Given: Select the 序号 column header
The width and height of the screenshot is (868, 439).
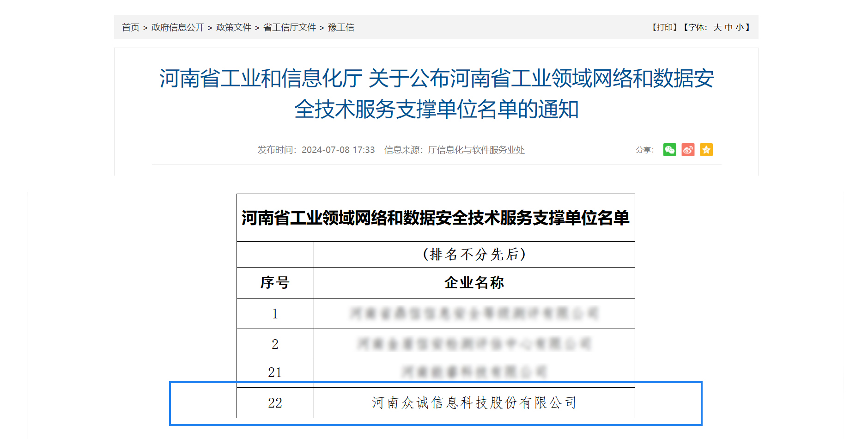Looking at the screenshot, I should [x=275, y=282].
